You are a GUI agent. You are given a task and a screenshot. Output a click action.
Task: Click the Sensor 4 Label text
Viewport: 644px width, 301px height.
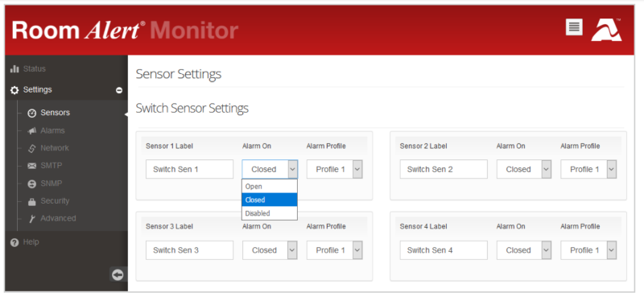[x=423, y=227]
